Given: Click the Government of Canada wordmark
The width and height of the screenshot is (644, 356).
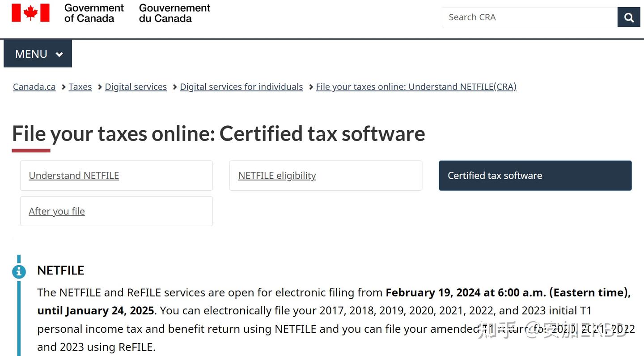Looking at the screenshot, I should click(x=94, y=13).
